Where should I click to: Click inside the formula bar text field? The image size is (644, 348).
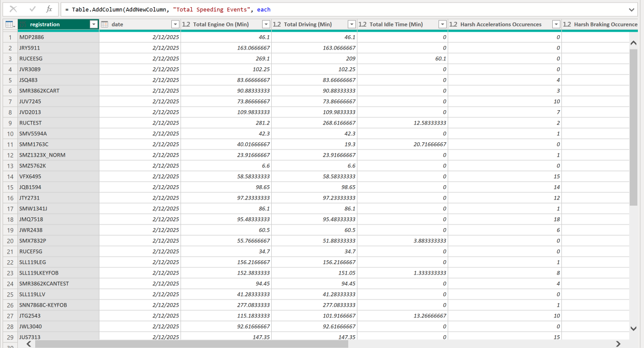point(347,9)
